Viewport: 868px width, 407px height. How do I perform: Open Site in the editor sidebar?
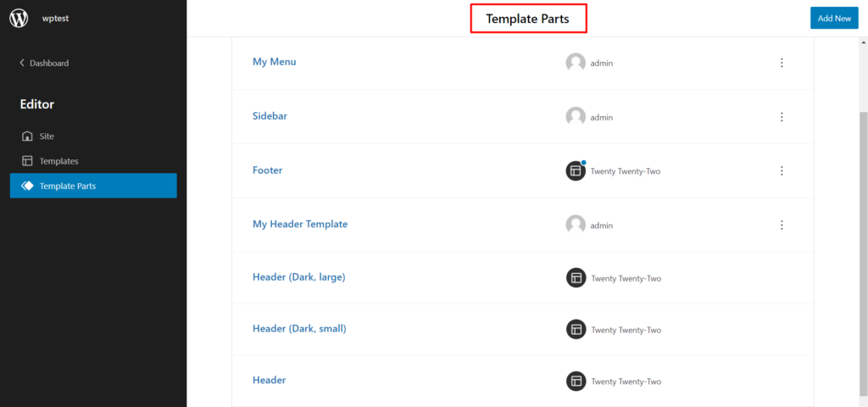[x=47, y=136]
